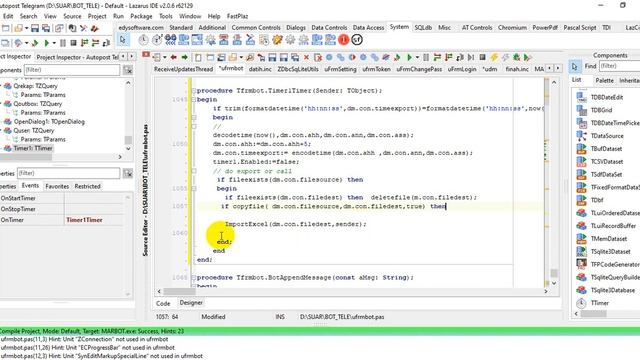The width and height of the screenshot is (640, 360).
Task: Click the Step Over icon in main toolbar
Action: coord(95,42)
